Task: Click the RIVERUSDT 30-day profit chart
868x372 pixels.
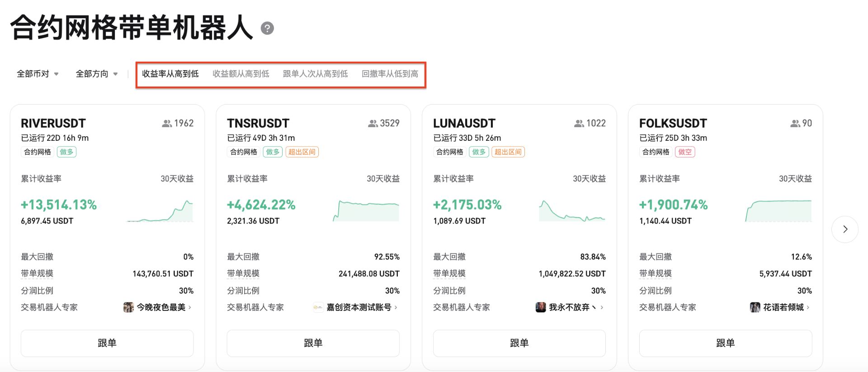Action: [x=160, y=211]
